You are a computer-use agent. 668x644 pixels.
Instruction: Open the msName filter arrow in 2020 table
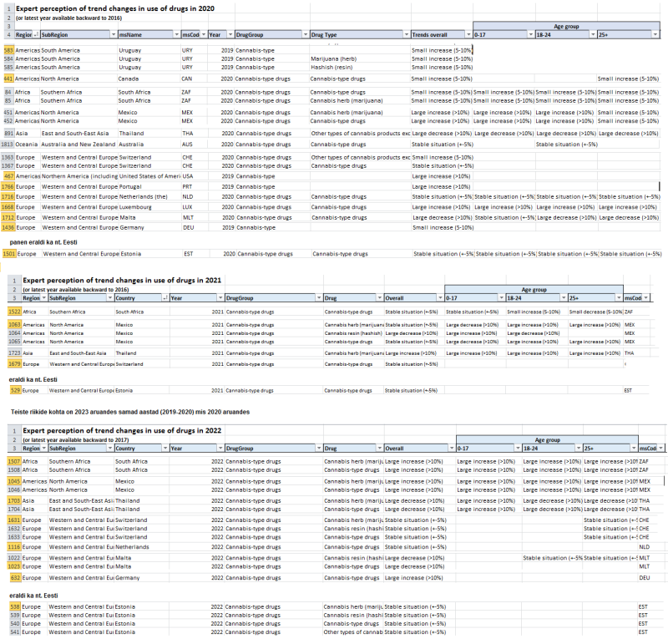[175, 35]
